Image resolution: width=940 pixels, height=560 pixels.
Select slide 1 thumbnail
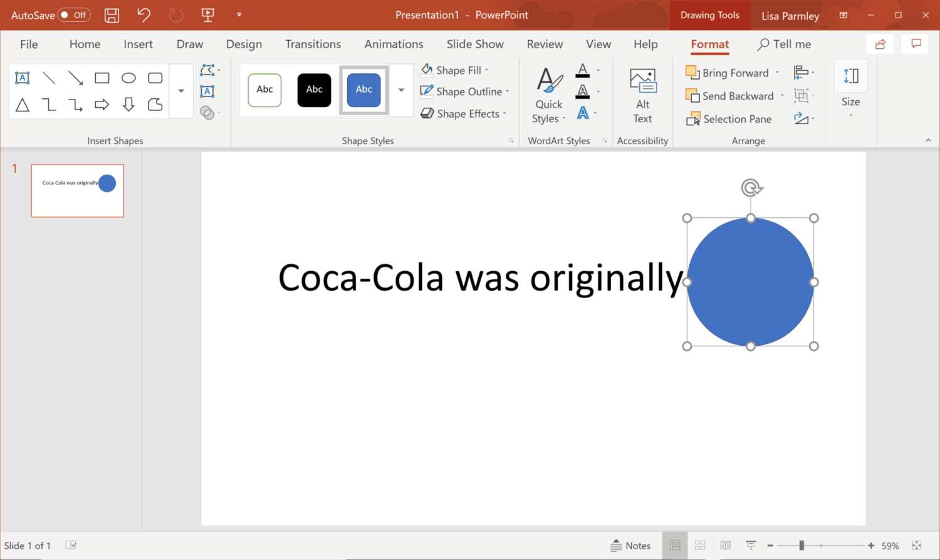78,190
